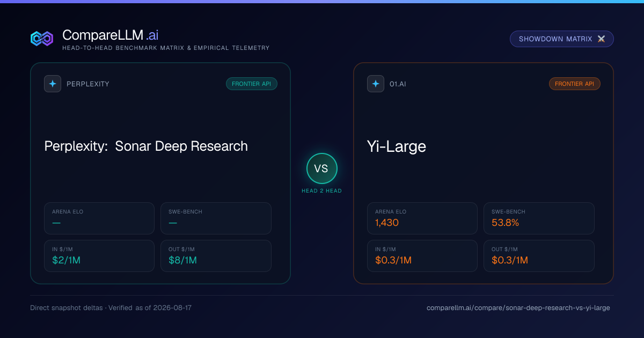Click the CompareLLM .ai site title
The width and height of the screenshot is (644, 338).
[111, 35]
